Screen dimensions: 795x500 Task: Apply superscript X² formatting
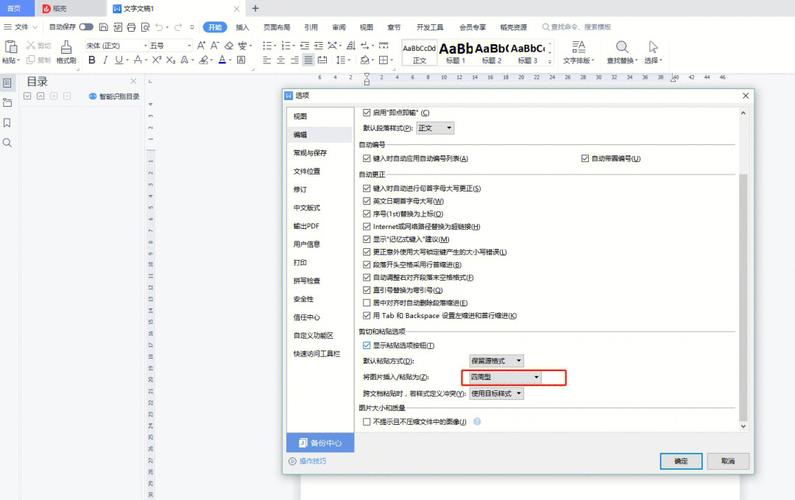[x=157, y=60]
